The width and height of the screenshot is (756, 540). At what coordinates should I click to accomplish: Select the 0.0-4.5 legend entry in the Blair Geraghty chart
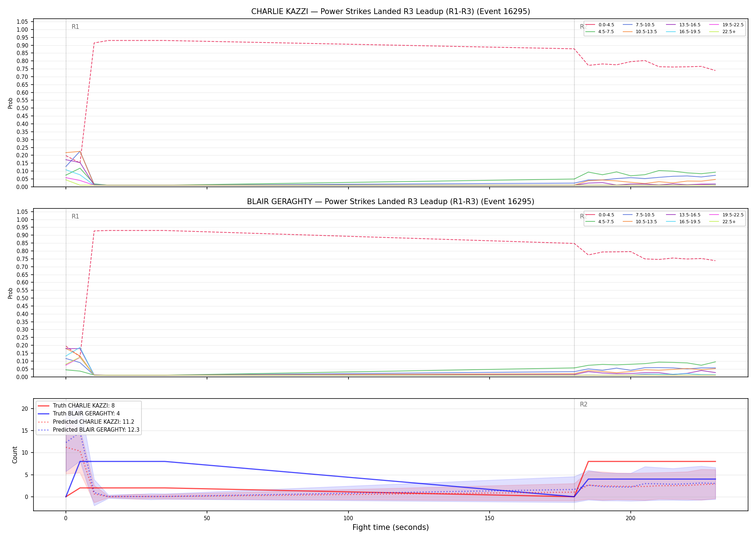click(x=600, y=215)
